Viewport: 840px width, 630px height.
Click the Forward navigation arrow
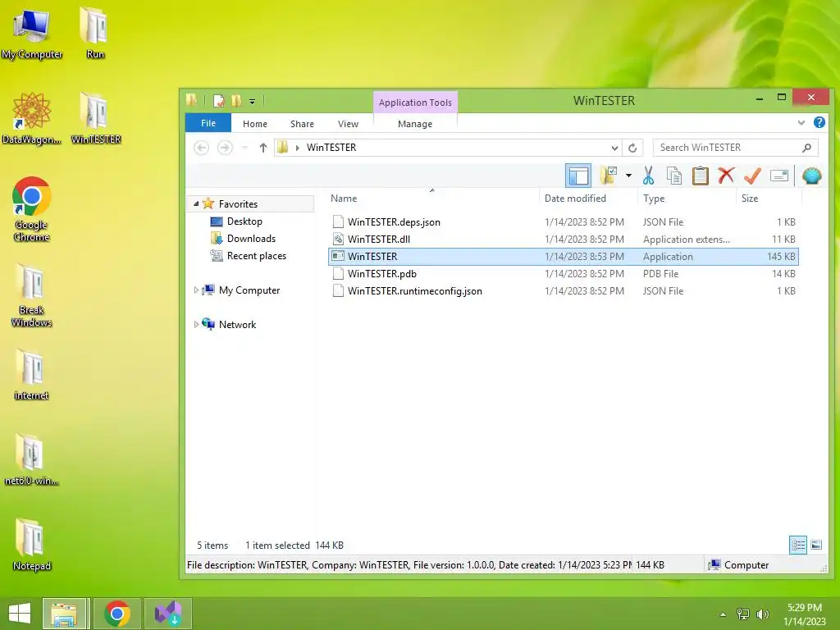pyautogui.click(x=225, y=148)
